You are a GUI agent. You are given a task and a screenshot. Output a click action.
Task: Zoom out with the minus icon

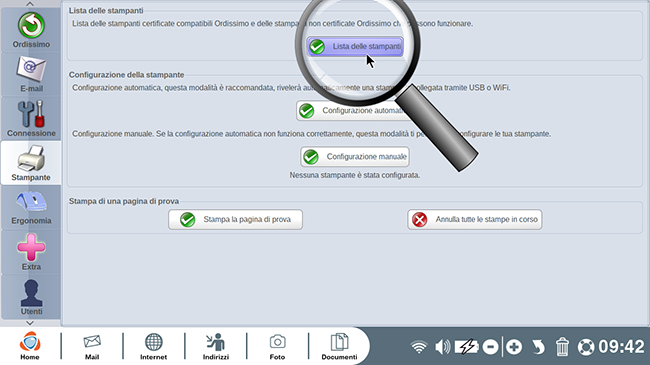(x=490, y=347)
